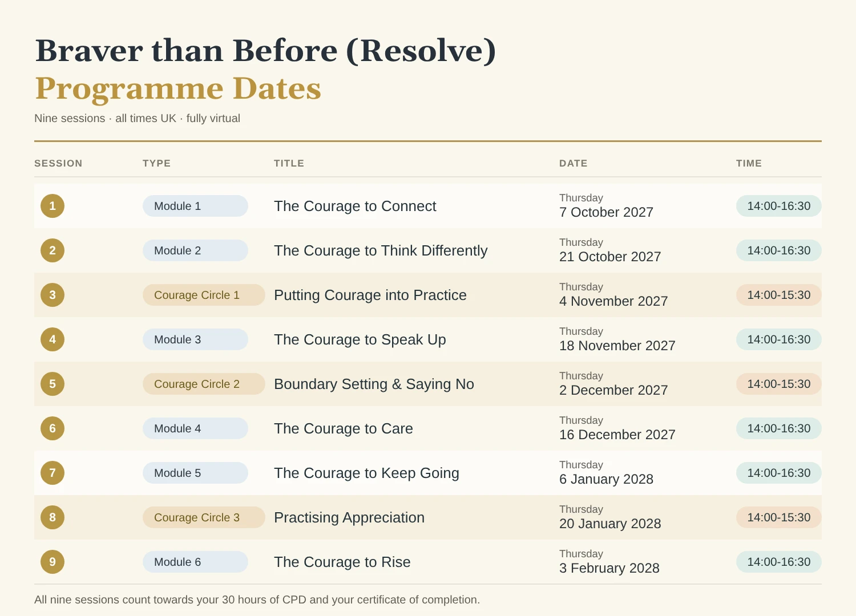Click the date 7 October 2027
This screenshot has width=856, height=616.
pos(606,212)
